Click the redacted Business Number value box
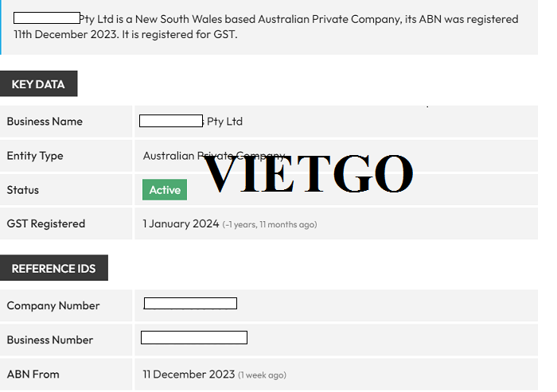The height and width of the screenshot is (392, 557). tap(194, 338)
